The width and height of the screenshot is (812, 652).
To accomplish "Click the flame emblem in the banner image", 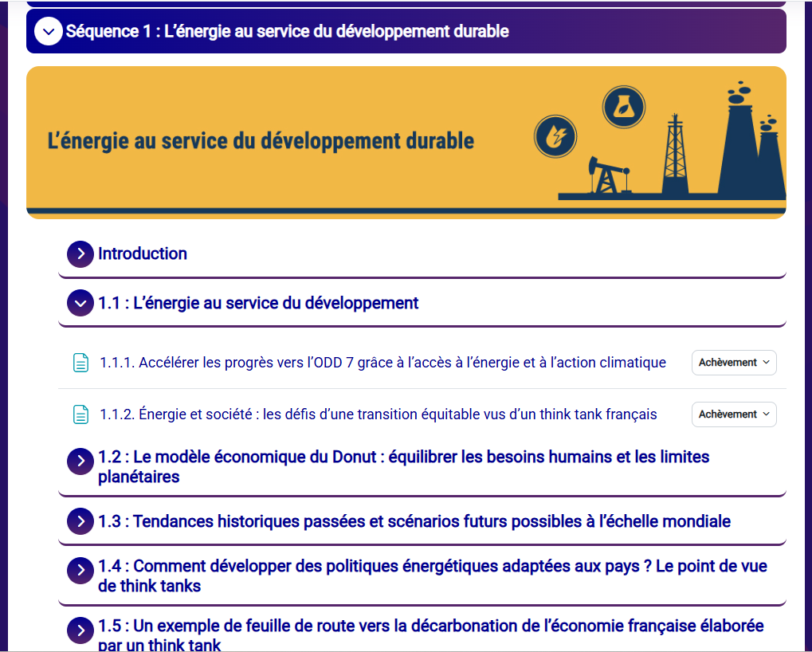I will (555, 136).
